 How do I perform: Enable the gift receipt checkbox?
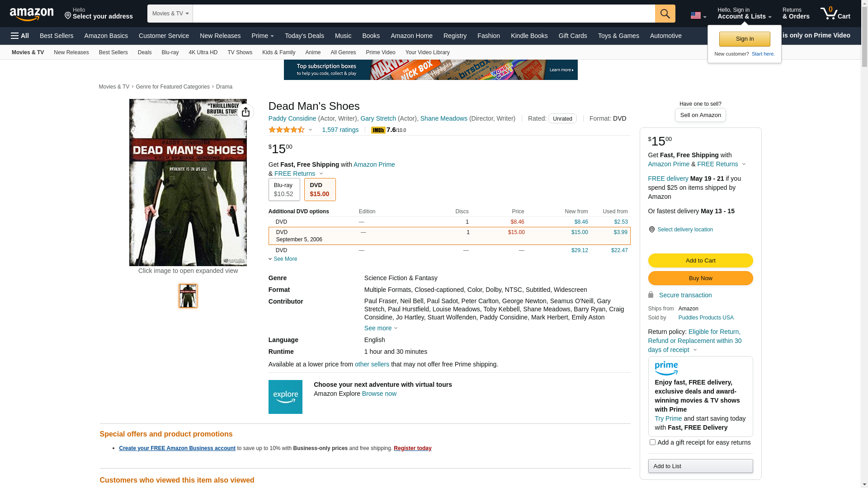[652, 442]
